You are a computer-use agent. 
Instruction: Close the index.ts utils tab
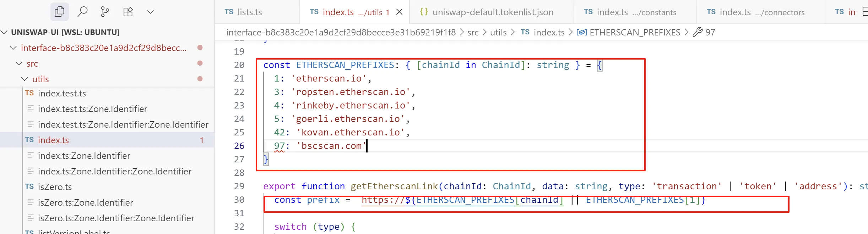[399, 12]
